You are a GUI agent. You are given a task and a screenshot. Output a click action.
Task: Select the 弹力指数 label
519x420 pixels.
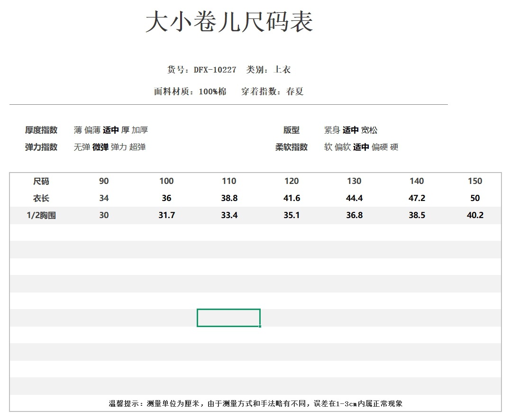click(41, 147)
